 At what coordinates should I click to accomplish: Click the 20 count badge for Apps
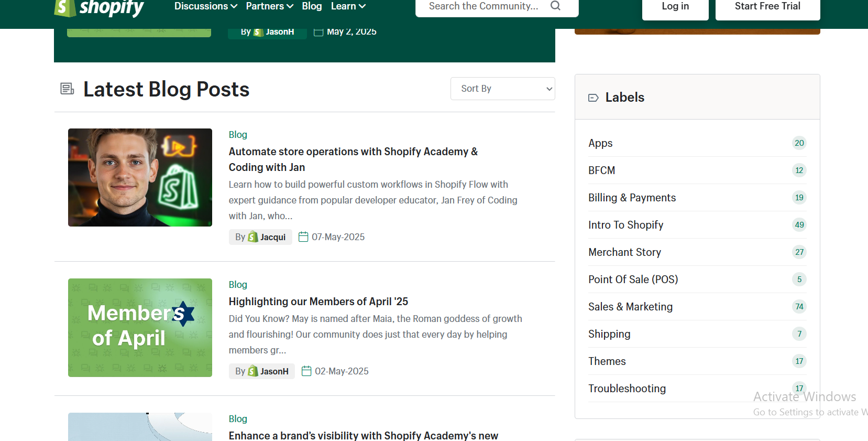pos(799,143)
